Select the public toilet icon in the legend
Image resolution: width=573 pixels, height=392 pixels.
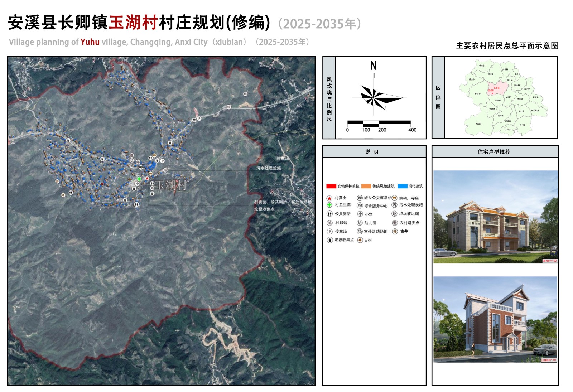[x=329, y=214]
